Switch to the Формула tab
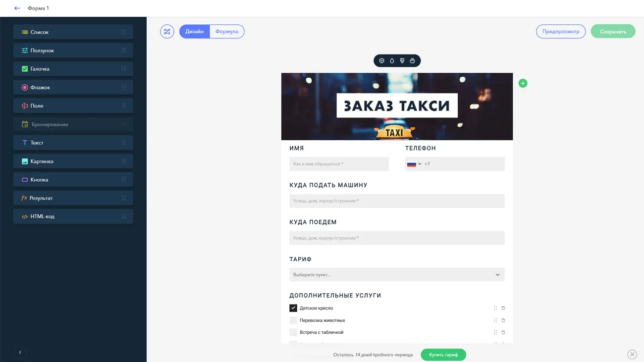The width and height of the screenshot is (644, 362). pyautogui.click(x=227, y=32)
